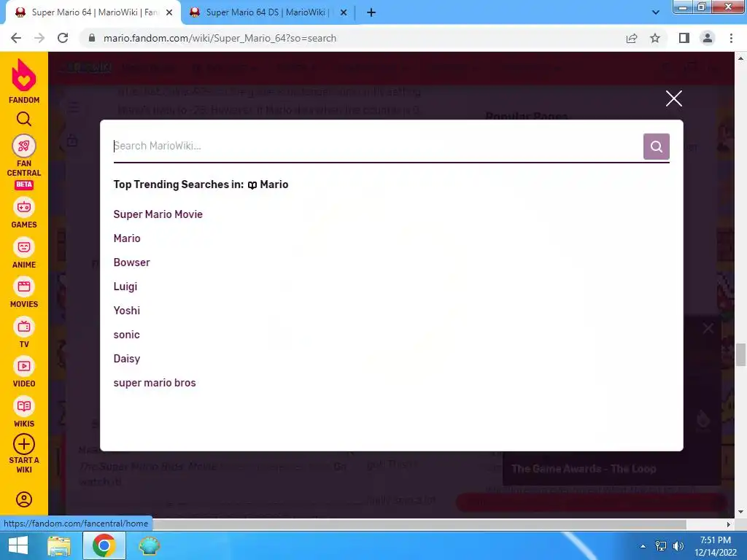Click the page scroll down arrow
Screen dimensions: 747x560
coord(740,512)
